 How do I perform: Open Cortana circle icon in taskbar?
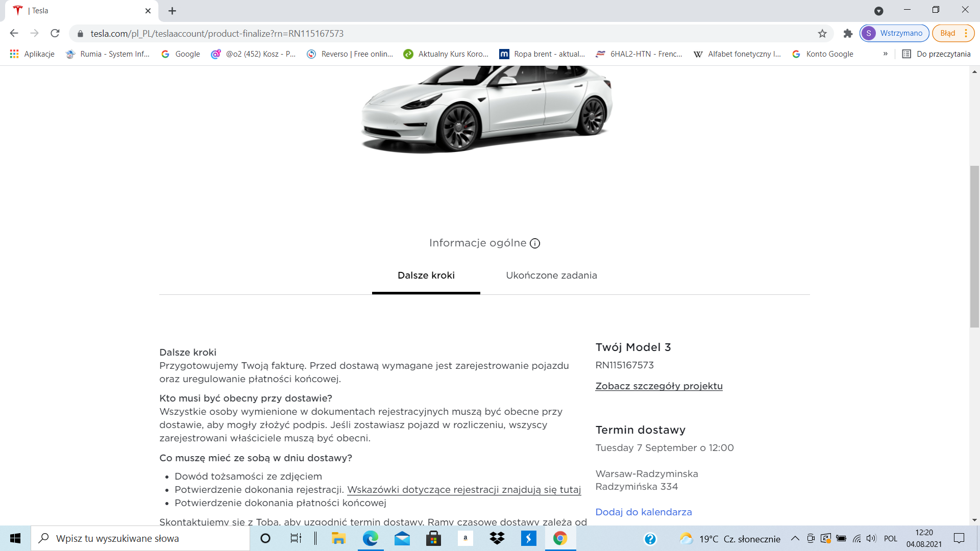click(265, 538)
